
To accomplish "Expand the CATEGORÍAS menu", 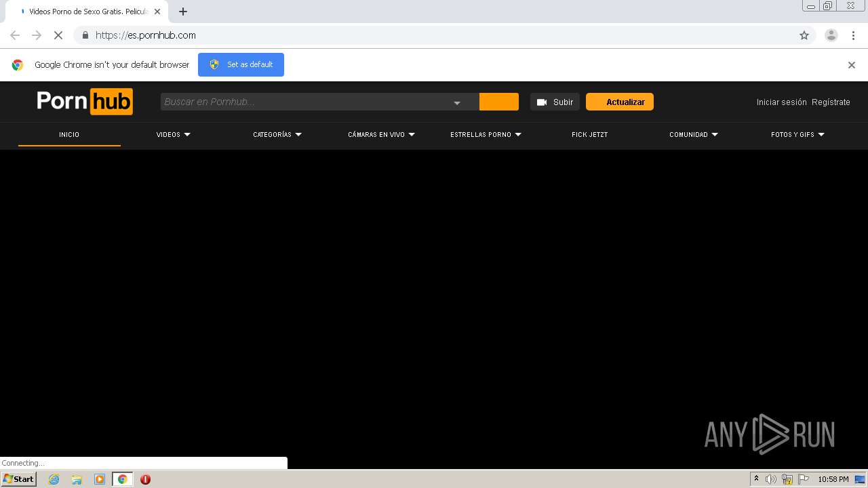I will (277, 134).
